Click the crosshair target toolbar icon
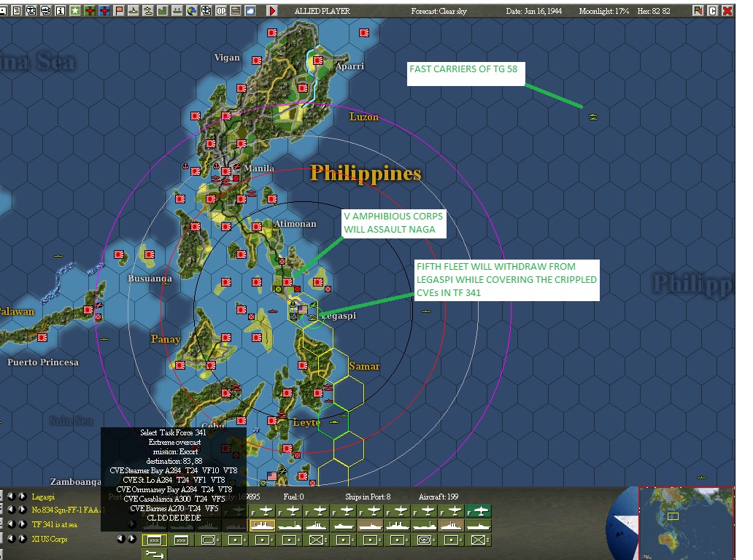The image size is (753, 560). pos(206,10)
